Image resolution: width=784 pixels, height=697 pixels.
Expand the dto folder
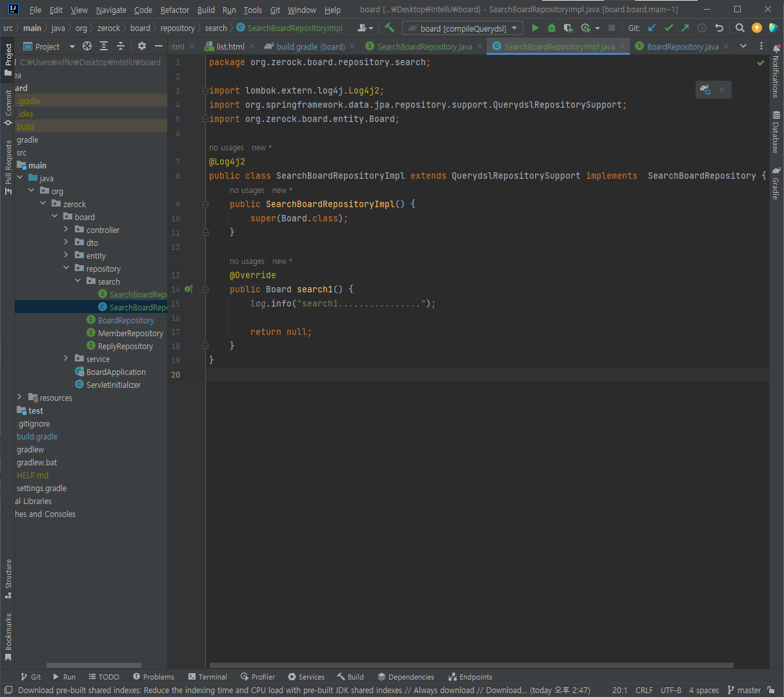coord(66,242)
